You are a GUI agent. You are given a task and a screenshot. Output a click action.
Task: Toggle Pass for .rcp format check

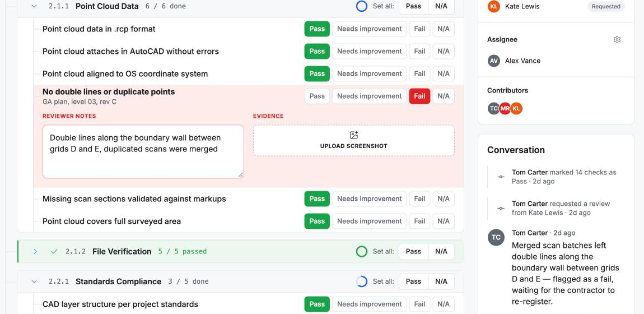pyautogui.click(x=316, y=29)
